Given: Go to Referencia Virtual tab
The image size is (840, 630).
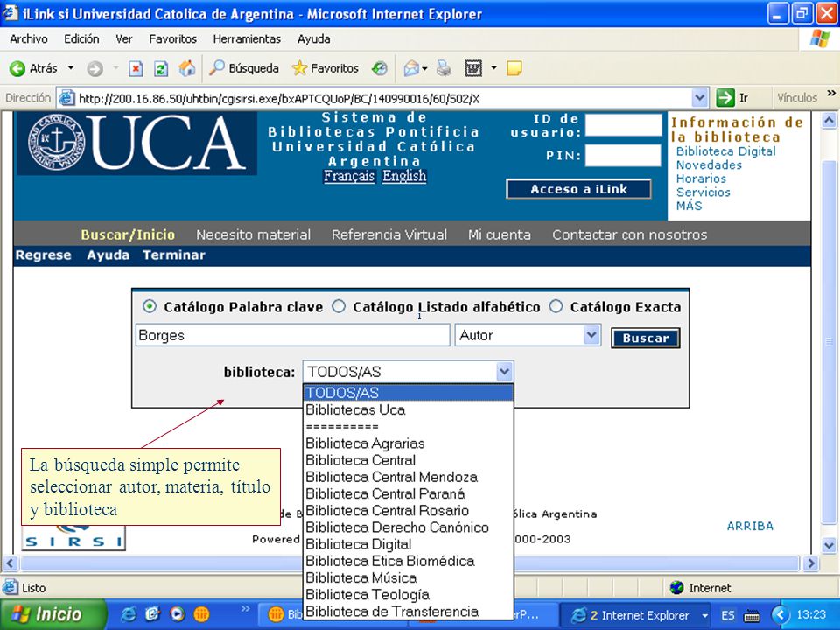Looking at the screenshot, I should [388, 234].
